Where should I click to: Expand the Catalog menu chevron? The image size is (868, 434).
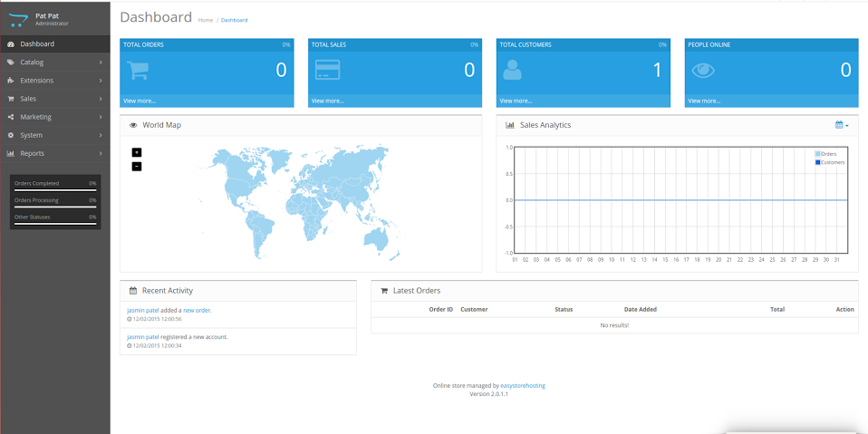(101, 63)
